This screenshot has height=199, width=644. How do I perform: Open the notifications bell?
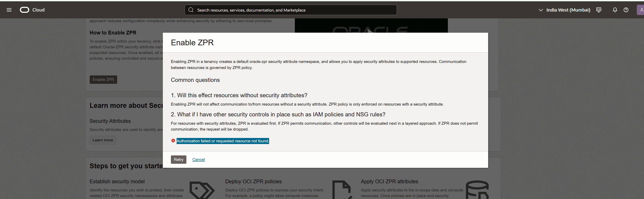615,10
